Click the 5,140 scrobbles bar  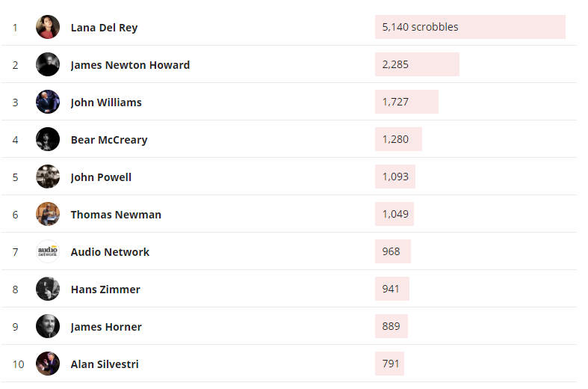point(470,27)
